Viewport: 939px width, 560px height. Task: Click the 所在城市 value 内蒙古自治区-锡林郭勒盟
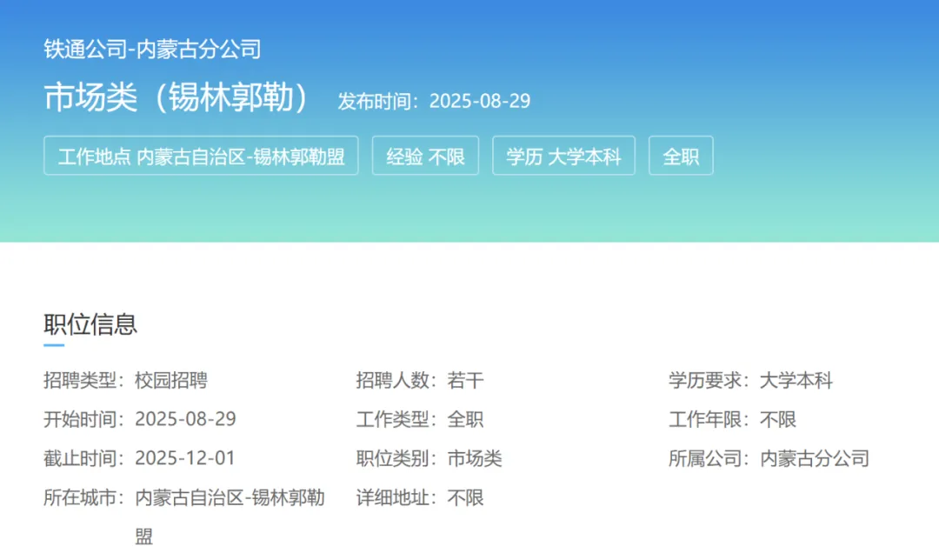[230, 517]
